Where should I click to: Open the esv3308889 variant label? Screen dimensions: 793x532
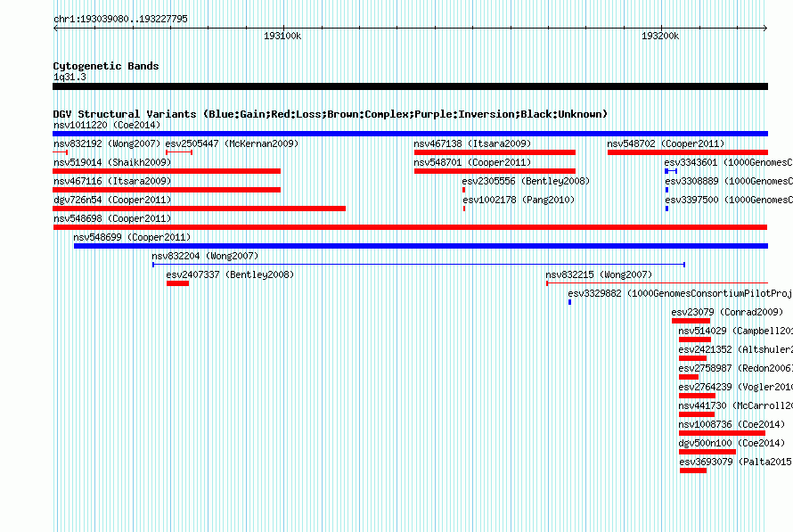(728, 181)
